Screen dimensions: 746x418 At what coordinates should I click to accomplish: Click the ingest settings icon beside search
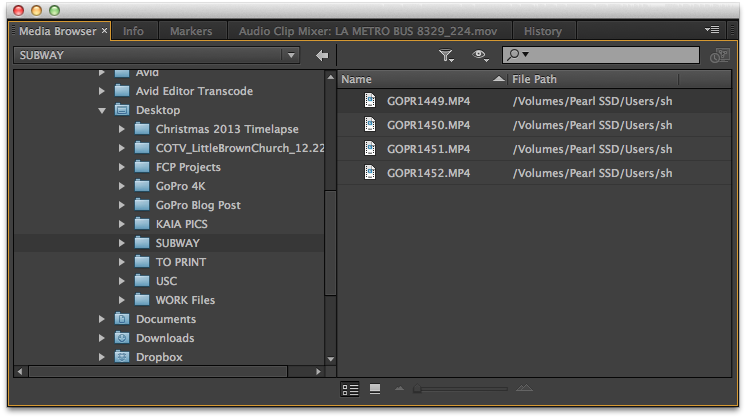[x=719, y=56]
